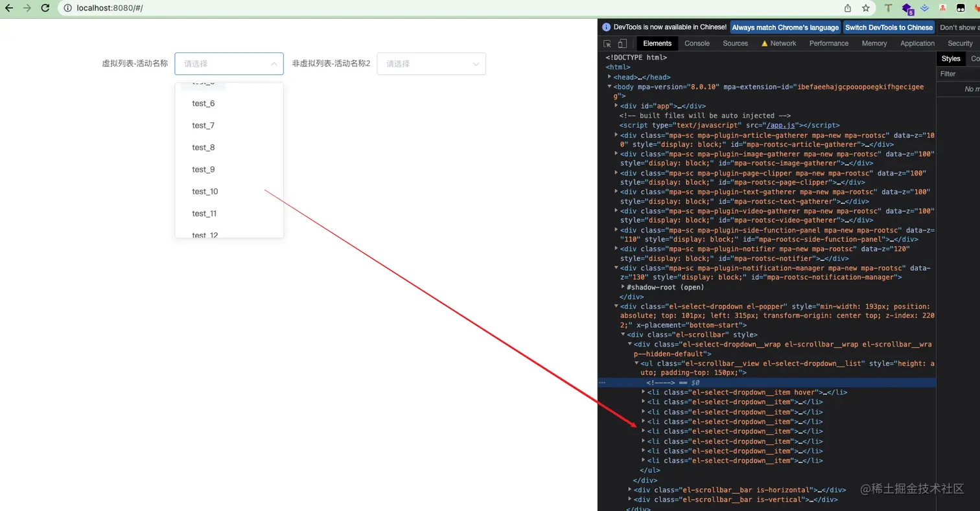Bookmark this page with star icon
The width and height of the screenshot is (980, 511).
(x=866, y=8)
